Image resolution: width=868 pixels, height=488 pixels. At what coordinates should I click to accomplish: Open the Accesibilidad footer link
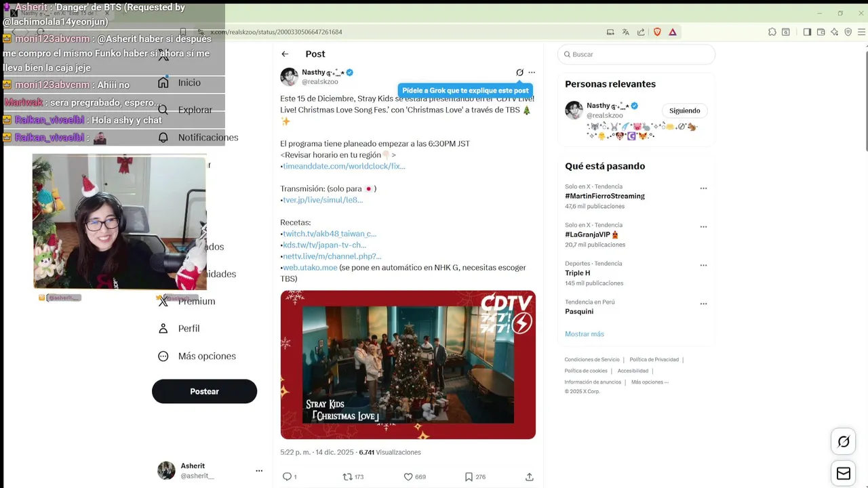633,371
